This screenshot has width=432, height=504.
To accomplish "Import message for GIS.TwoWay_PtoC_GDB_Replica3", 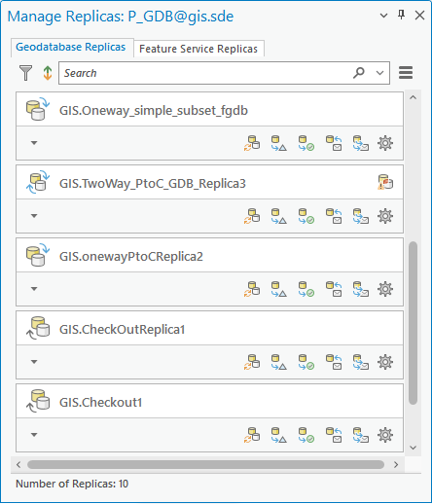I will pos(334,216).
